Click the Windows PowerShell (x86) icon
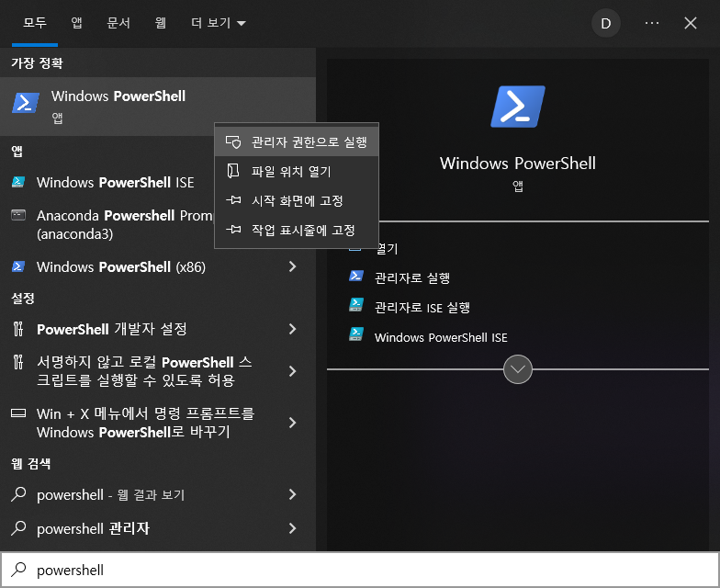The height and width of the screenshot is (588, 720). pyautogui.click(x=18, y=266)
